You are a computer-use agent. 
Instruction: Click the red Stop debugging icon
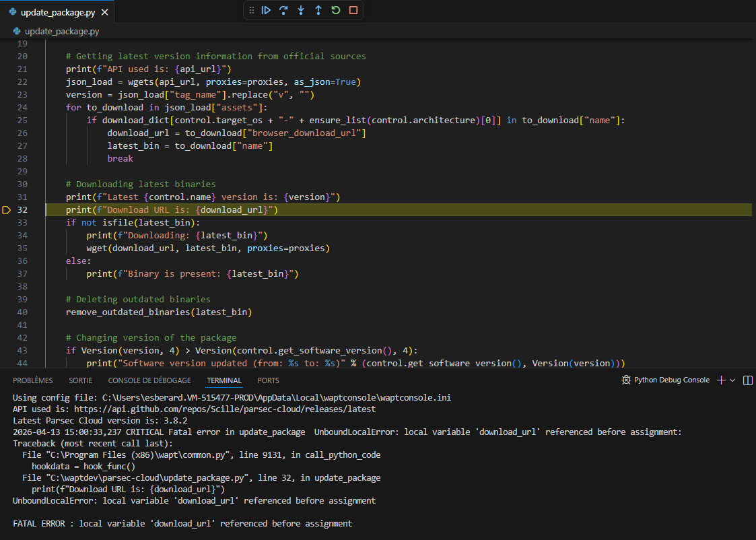352,10
